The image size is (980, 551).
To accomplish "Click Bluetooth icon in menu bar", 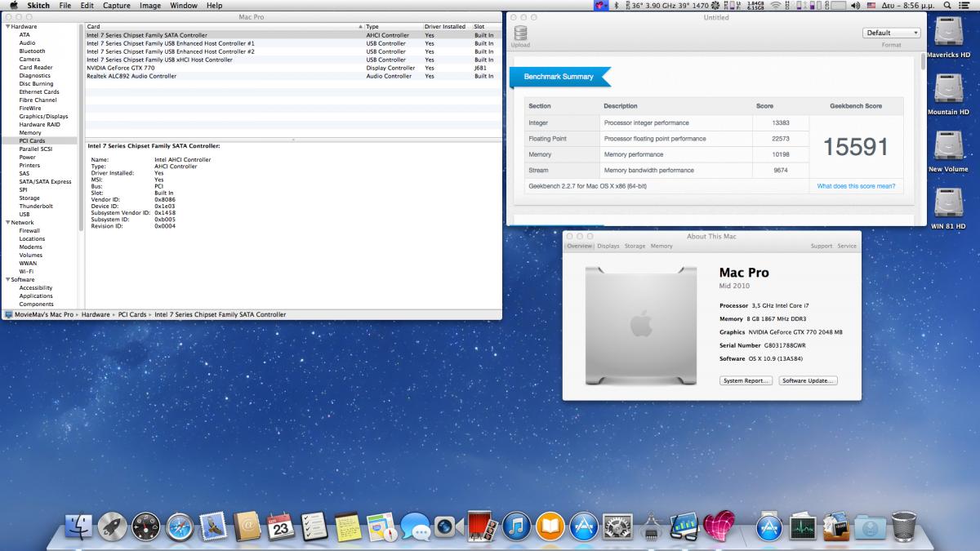I will pyautogui.click(x=616, y=6).
